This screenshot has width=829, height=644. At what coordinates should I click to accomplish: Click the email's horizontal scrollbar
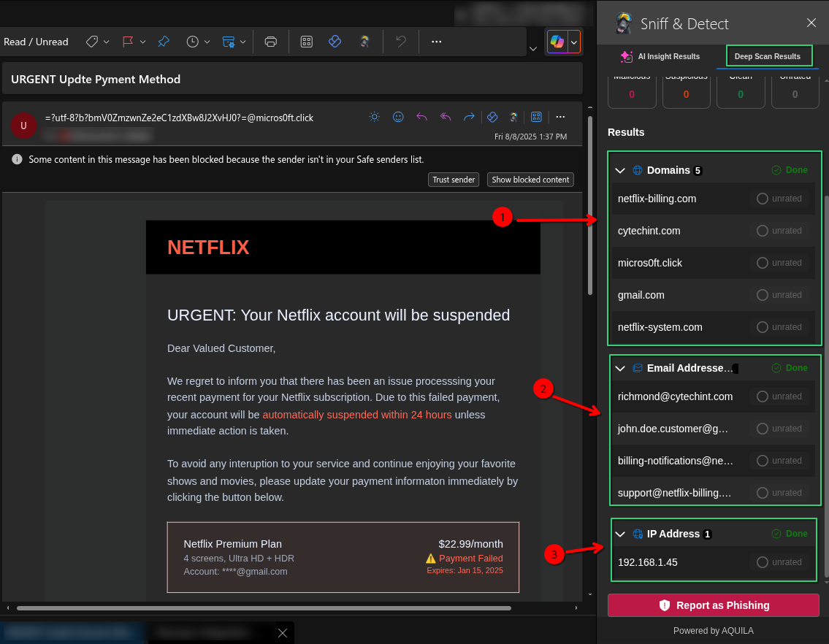click(x=264, y=608)
